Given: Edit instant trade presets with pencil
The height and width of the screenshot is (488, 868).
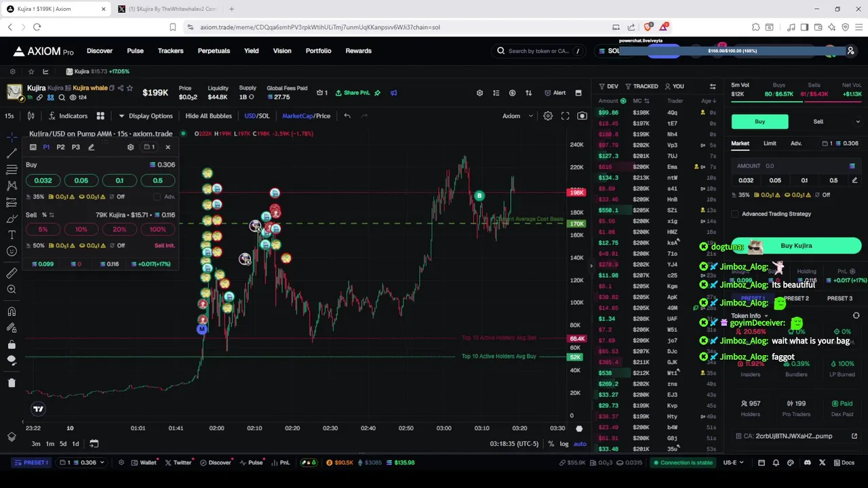Looking at the screenshot, I should tap(91, 147).
